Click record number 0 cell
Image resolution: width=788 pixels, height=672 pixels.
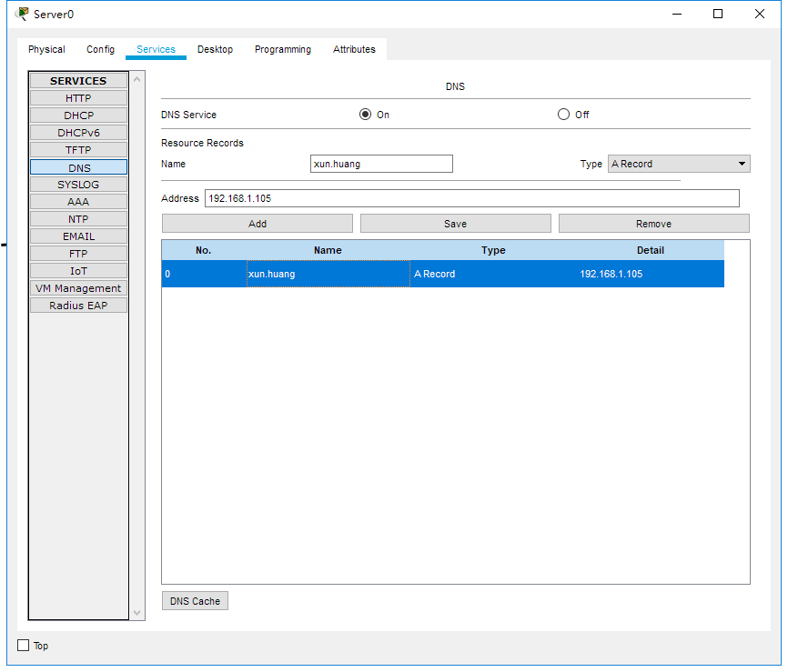click(x=204, y=274)
